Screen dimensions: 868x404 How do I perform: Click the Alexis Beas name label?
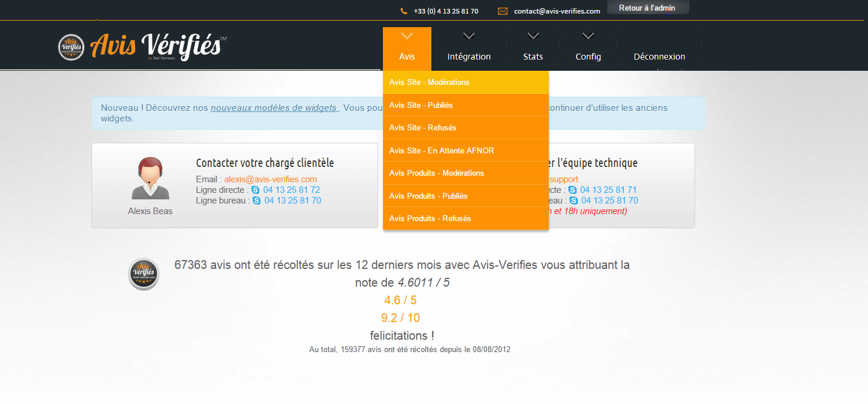pyautogui.click(x=150, y=211)
